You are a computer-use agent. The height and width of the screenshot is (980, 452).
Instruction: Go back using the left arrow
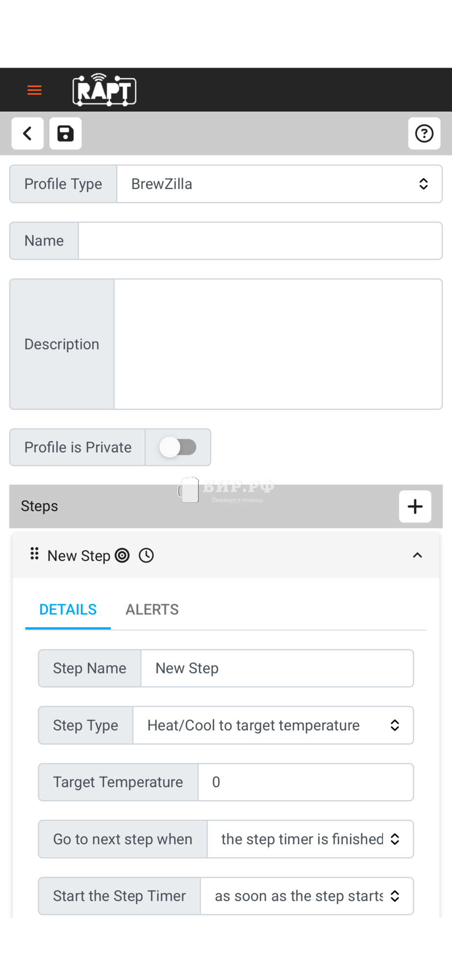28,133
